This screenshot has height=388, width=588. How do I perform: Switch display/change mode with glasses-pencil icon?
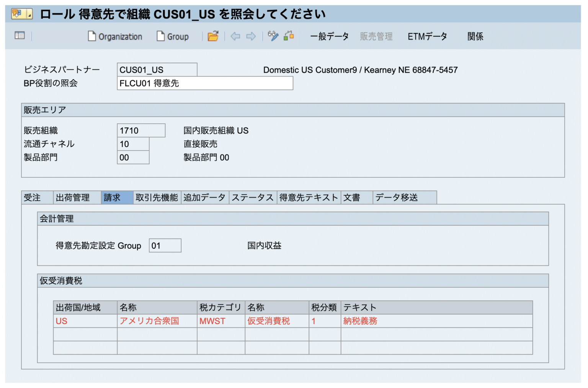(273, 36)
